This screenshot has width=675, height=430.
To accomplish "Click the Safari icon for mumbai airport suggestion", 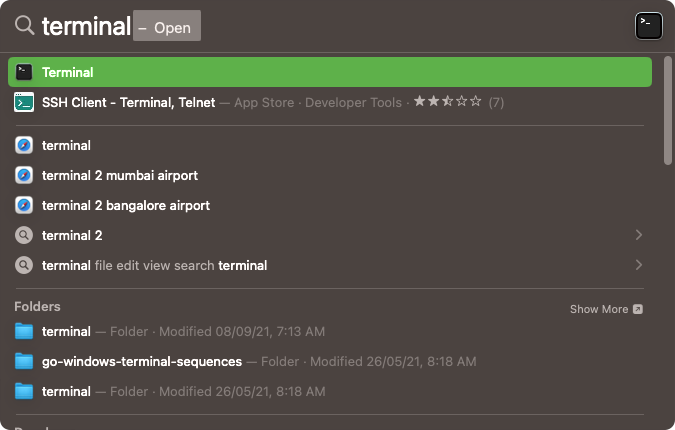I will click(24, 176).
